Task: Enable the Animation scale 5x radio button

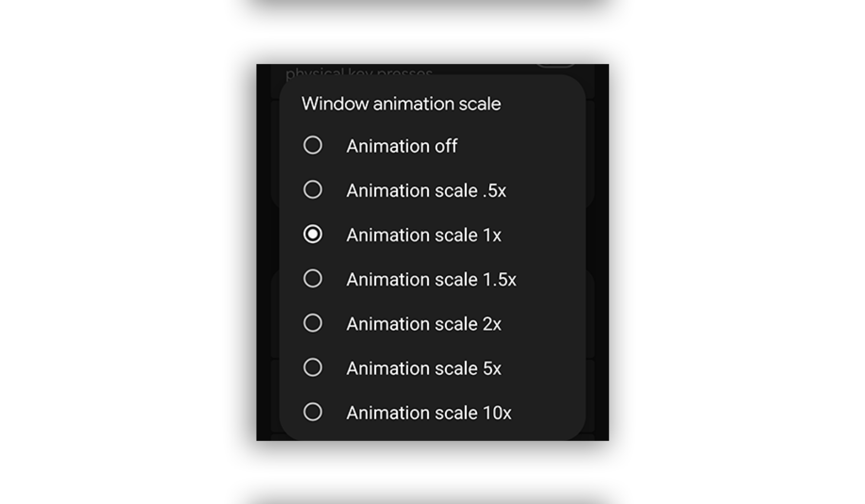Action: (313, 368)
